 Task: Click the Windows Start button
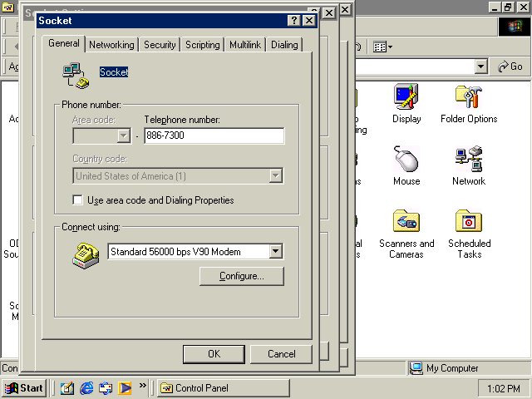24,388
